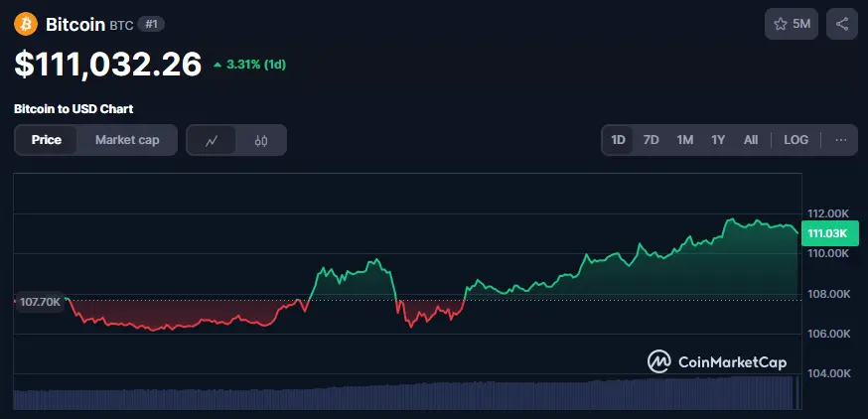Select the Price tab

(47, 140)
